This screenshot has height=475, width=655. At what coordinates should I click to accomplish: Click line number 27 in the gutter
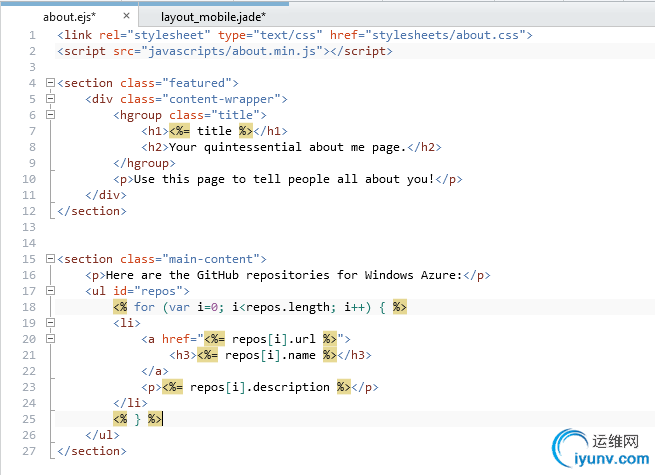pos(29,451)
